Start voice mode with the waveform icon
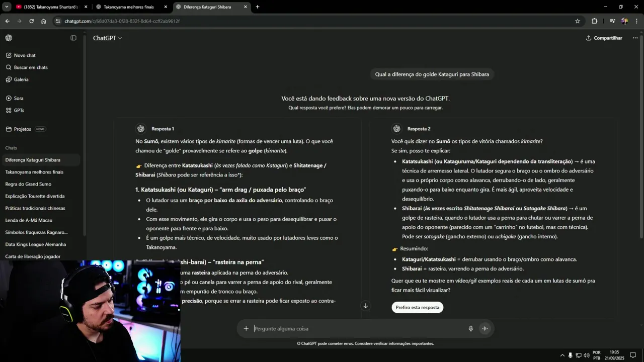 pos(485,328)
